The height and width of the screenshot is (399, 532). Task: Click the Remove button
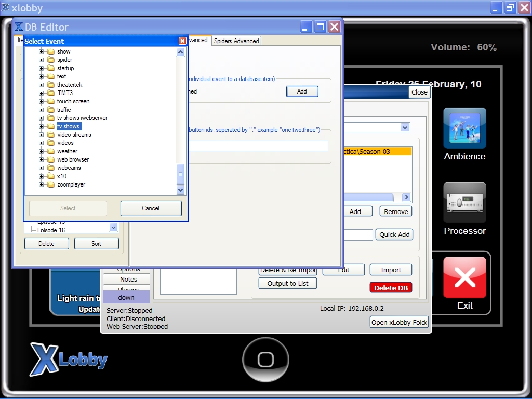click(x=396, y=211)
